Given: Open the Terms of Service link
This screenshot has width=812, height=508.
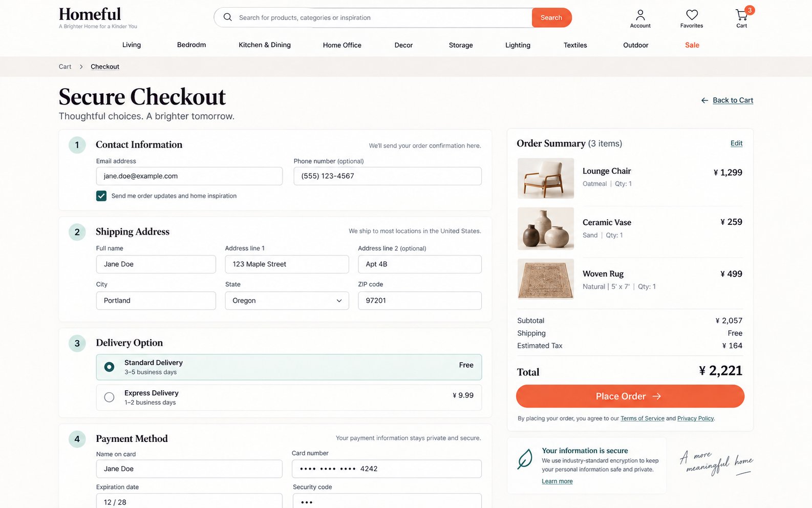Looking at the screenshot, I should (642, 418).
